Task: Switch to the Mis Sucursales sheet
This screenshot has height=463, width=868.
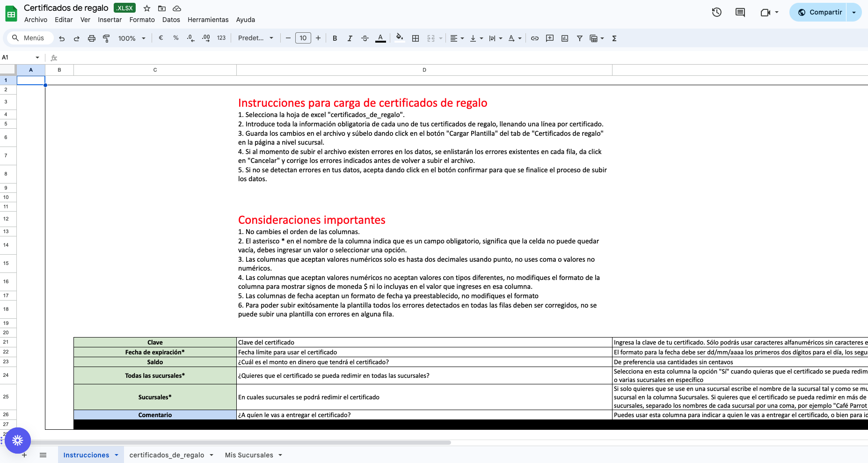Action: tap(249, 455)
